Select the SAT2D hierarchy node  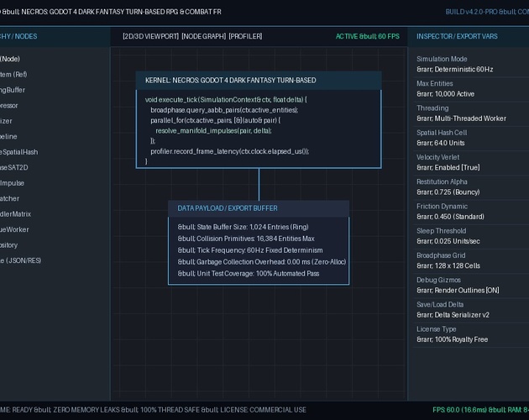click(x=13, y=167)
